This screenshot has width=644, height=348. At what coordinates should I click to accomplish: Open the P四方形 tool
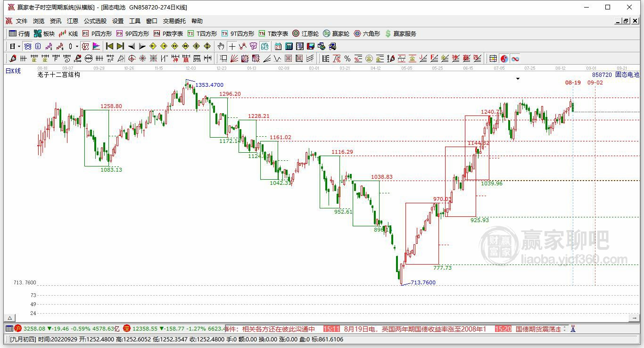pyautogui.click(x=97, y=33)
